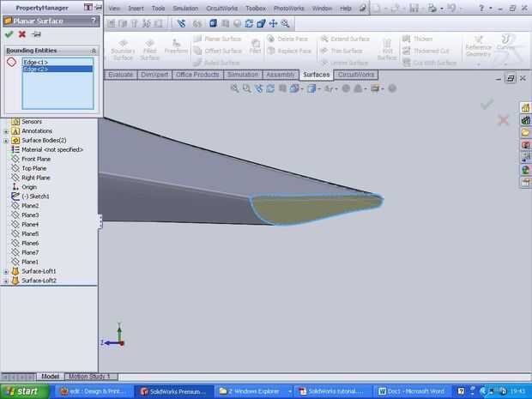Switch to the CircuitWorks tab
532x399 pixels.
coord(356,75)
